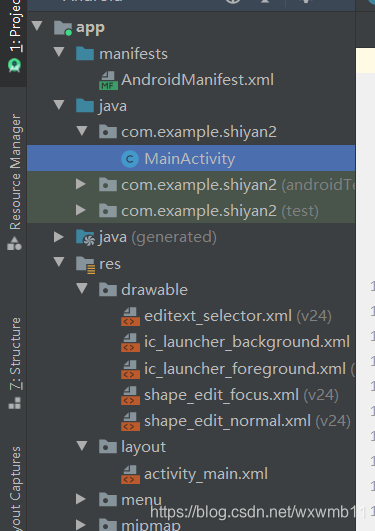375x531 pixels.
Task: Click the AndroidManifest.xml MF file icon
Action: pos(108,80)
